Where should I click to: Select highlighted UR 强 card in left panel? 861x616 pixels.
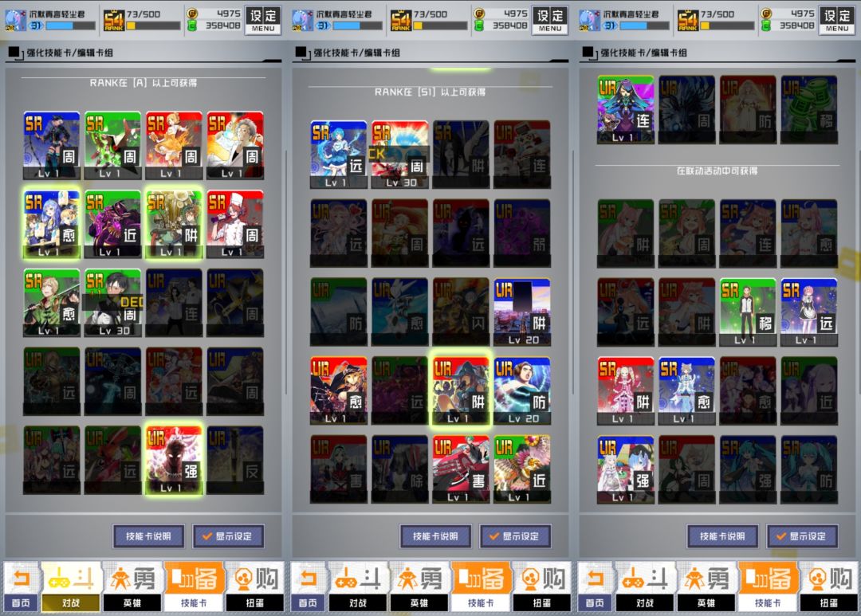click(174, 460)
